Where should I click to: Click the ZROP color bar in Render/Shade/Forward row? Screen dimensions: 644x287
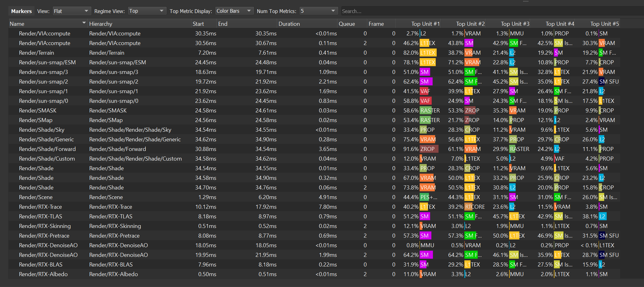click(429, 149)
